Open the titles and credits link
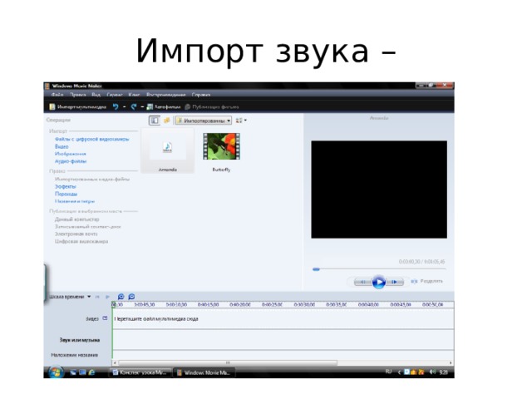Screen dimensions: 532x399 [75, 201]
